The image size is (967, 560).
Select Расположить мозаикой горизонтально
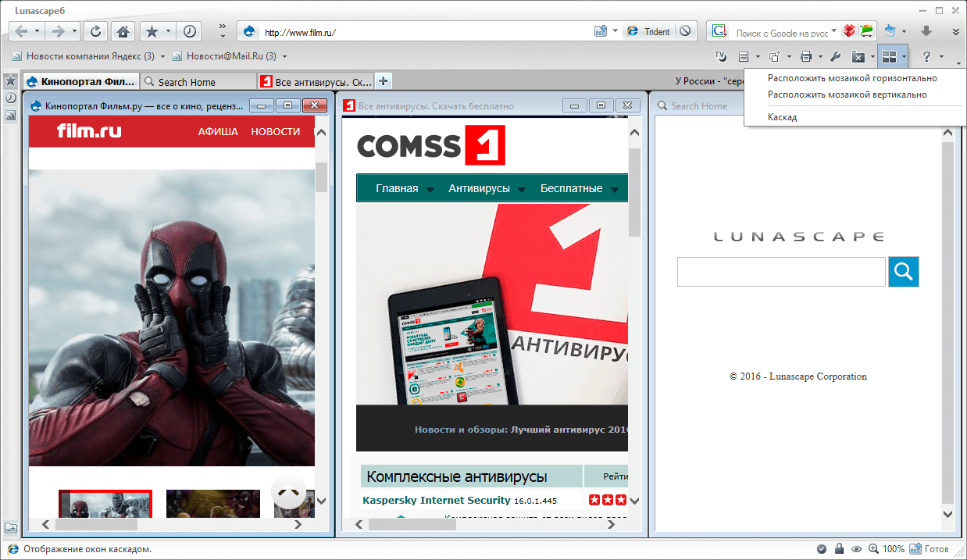coord(852,78)
